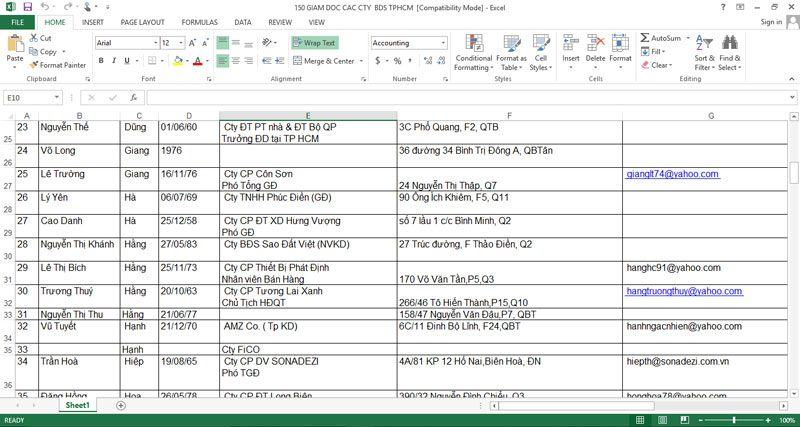Increase font size with the larger A icon

tap(192, 43)
